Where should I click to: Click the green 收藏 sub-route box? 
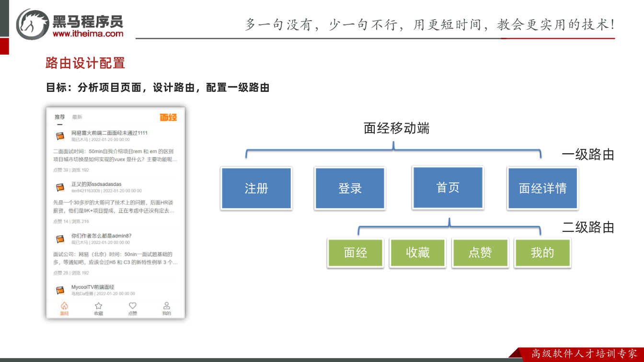pyautogui.click(x=418, y=252)
